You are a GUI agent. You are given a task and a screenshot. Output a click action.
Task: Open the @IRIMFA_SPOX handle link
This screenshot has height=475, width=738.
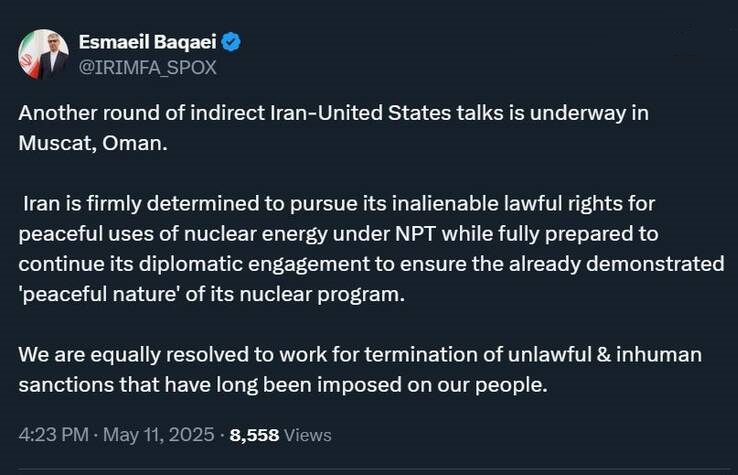(x=147, y=68)
